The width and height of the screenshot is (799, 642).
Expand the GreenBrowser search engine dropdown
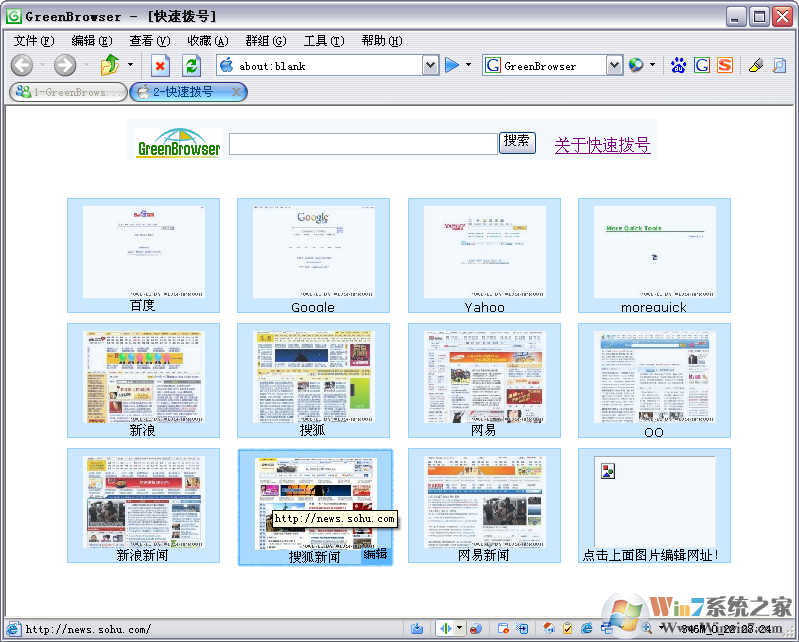614,66
